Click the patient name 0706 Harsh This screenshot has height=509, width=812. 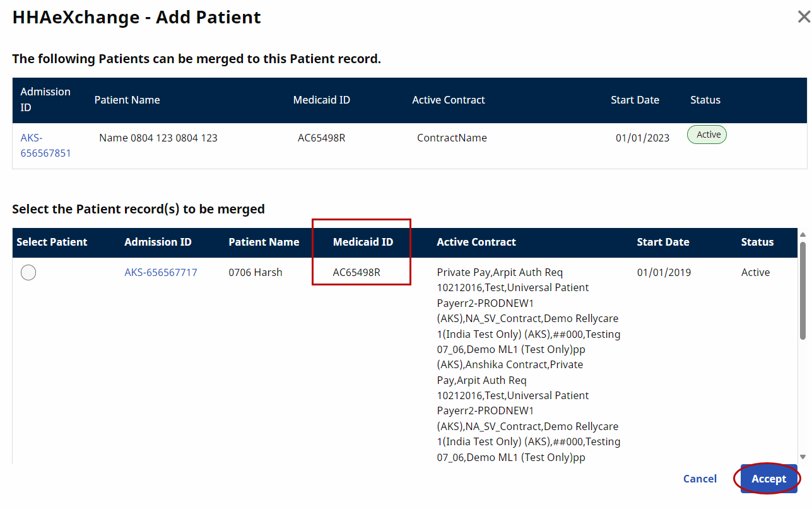(255, 272)
